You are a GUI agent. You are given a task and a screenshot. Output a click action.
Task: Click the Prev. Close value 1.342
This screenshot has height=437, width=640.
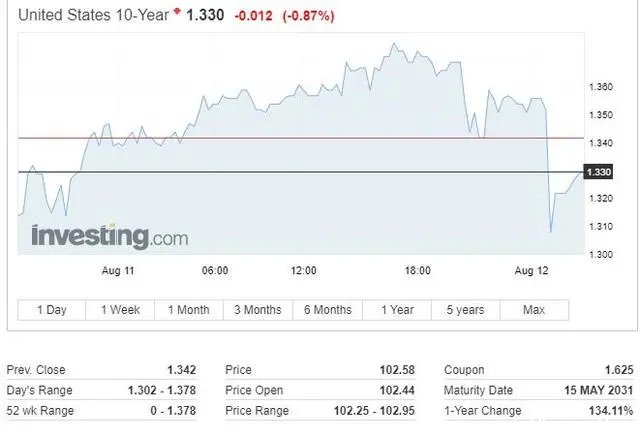182,370
